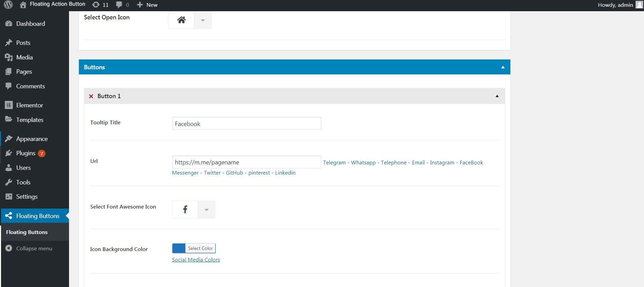644x287 pixels.
Task: Open the Social Media Colors link
Action: point(196,259)
